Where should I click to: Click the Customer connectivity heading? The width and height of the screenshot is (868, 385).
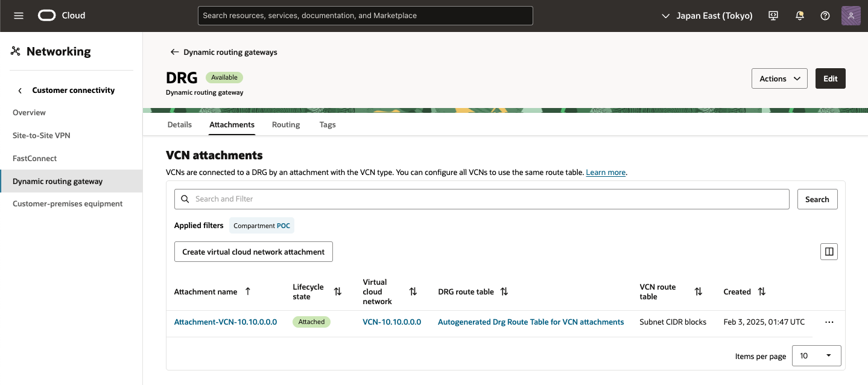[x=74, y=91]
